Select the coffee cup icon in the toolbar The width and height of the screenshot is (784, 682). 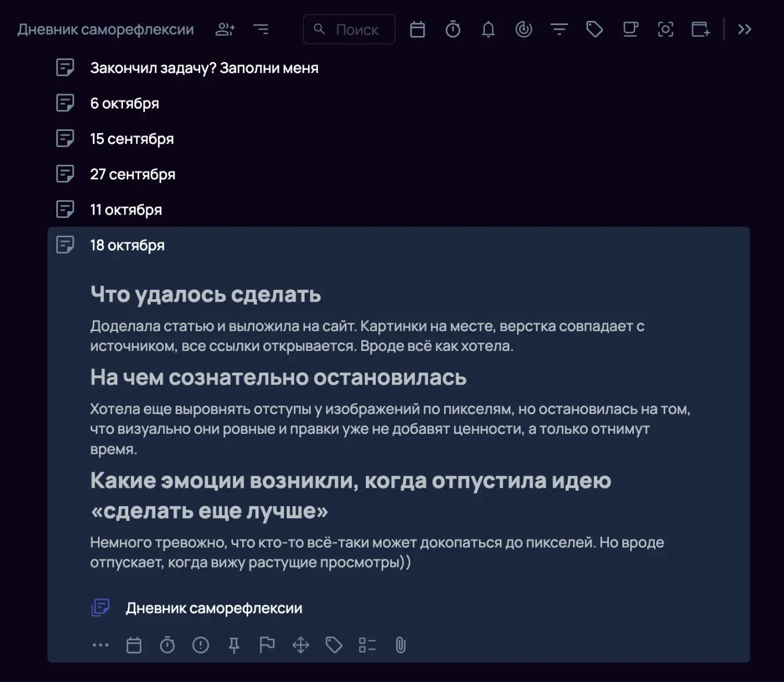click(630, 29)
